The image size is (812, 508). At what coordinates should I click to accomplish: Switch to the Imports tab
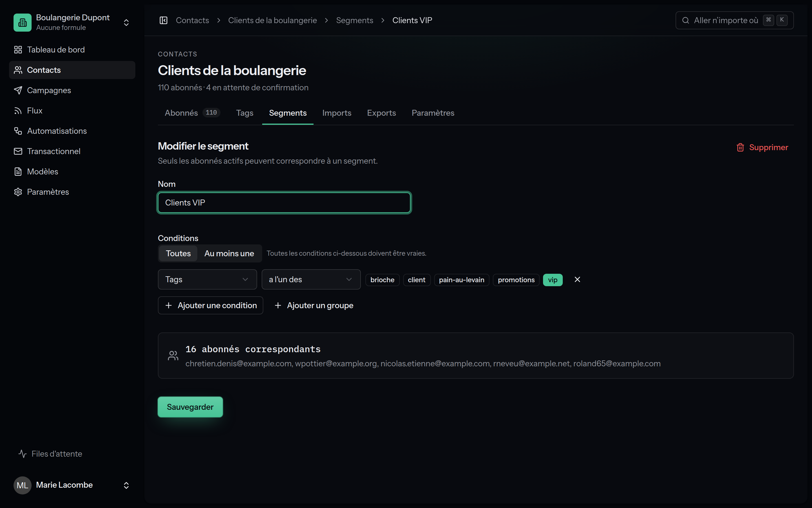pos(337,113)
